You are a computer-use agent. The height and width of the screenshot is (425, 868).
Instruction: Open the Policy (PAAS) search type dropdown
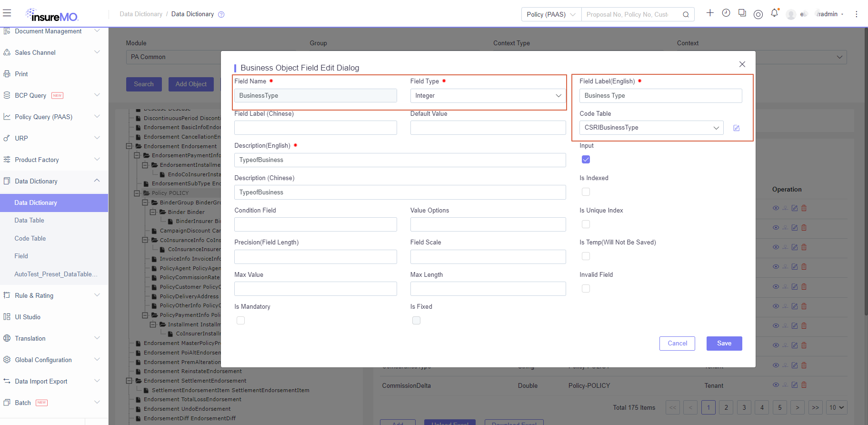[551, 14]
